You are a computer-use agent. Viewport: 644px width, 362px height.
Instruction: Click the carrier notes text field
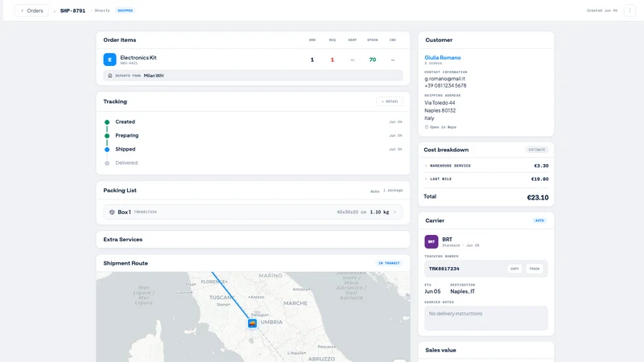tap(486, 318)
